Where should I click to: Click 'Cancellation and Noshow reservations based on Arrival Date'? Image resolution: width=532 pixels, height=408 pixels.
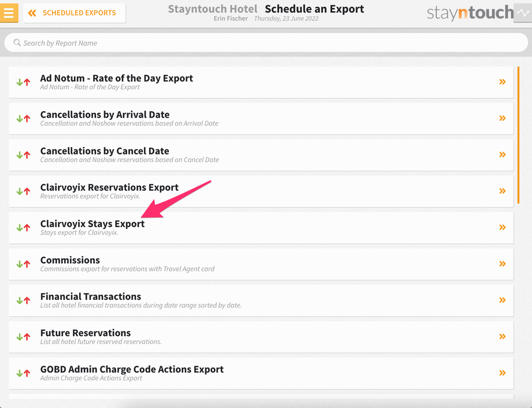[130, 123]
